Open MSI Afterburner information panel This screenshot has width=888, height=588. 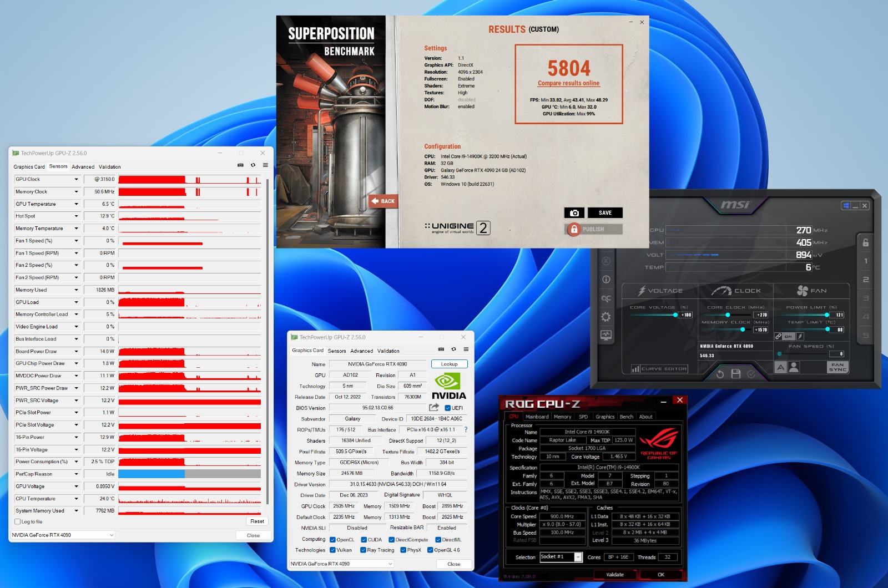tap(606, 280)
